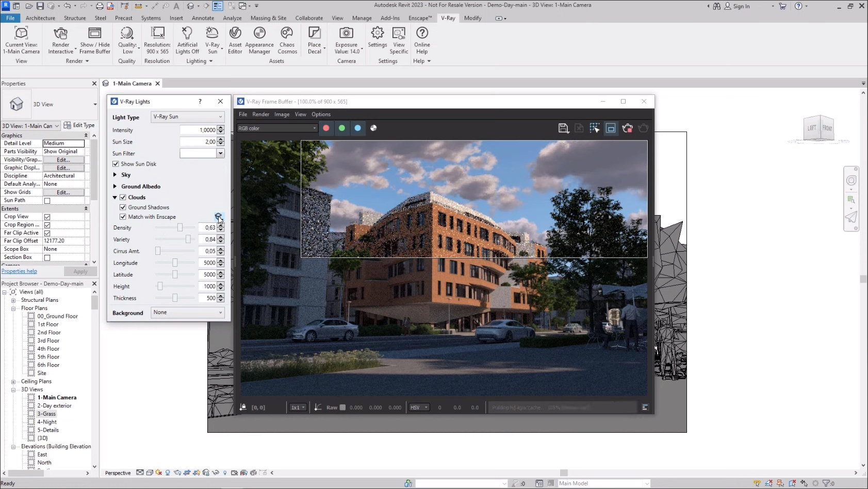Toggle Crop View checkbox

[47, 217]
